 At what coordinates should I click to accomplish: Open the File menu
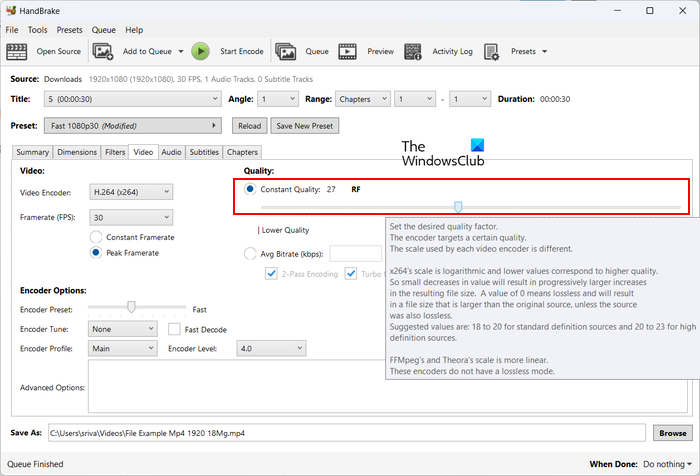[x=12, y=30]
